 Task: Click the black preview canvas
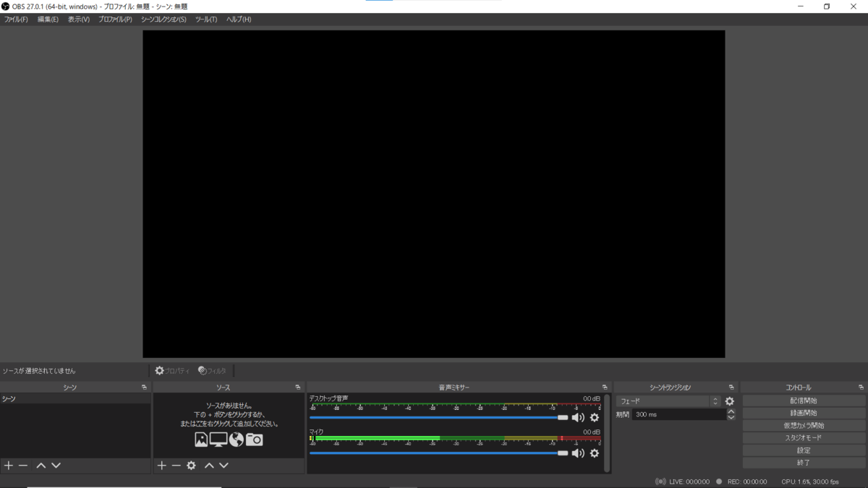pos(433,194)
